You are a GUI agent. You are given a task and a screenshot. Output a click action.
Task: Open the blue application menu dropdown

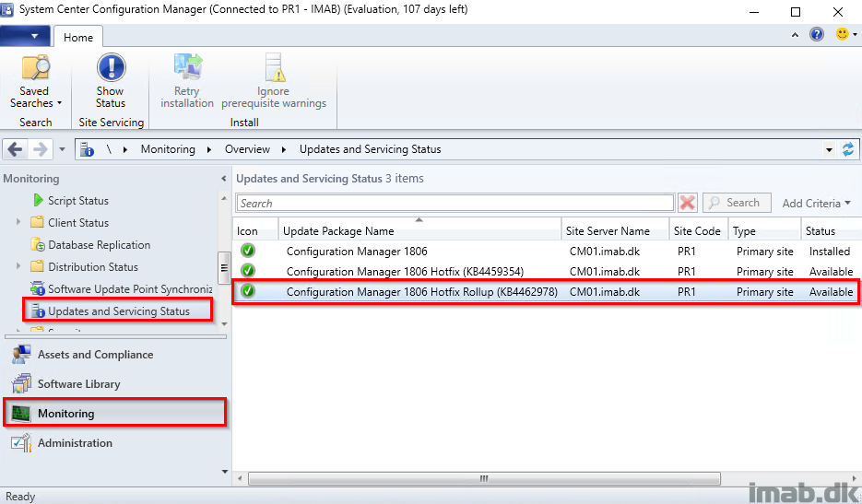tap(25, 36)
